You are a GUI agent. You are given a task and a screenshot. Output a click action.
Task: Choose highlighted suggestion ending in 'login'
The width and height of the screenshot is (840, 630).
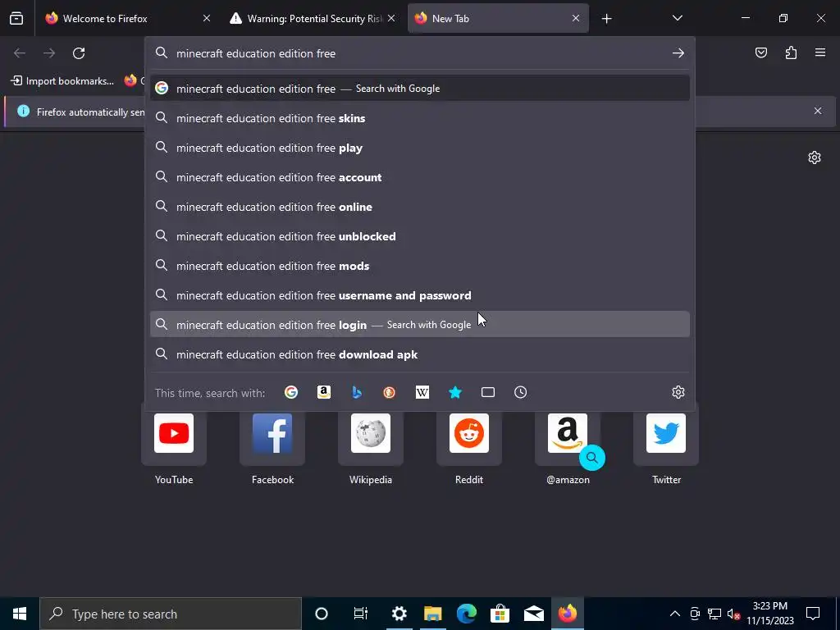(420, 324)
